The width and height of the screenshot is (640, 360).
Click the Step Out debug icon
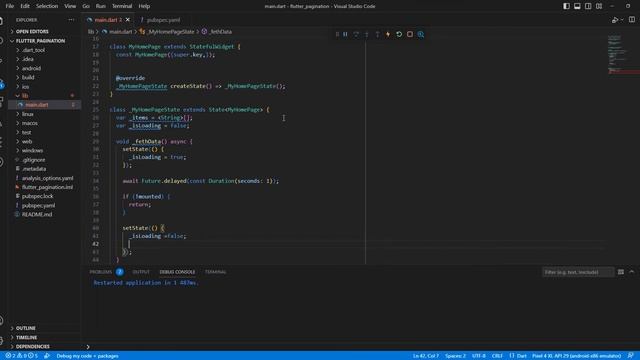pyautogui.click(x=378, y=34)
